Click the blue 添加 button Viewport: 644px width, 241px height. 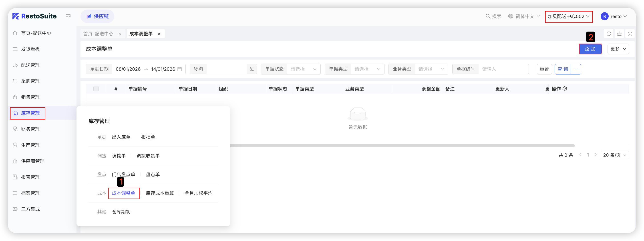(590, 49)
